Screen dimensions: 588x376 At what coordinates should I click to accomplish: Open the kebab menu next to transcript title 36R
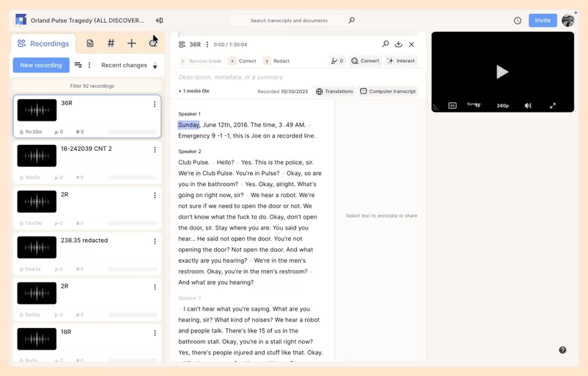pos(207,44)
